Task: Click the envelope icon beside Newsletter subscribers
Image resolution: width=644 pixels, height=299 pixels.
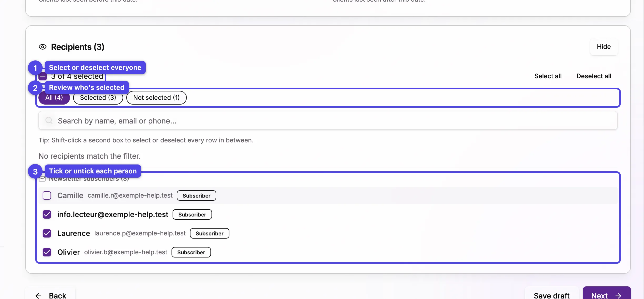Action: click(x=42, y=179)
